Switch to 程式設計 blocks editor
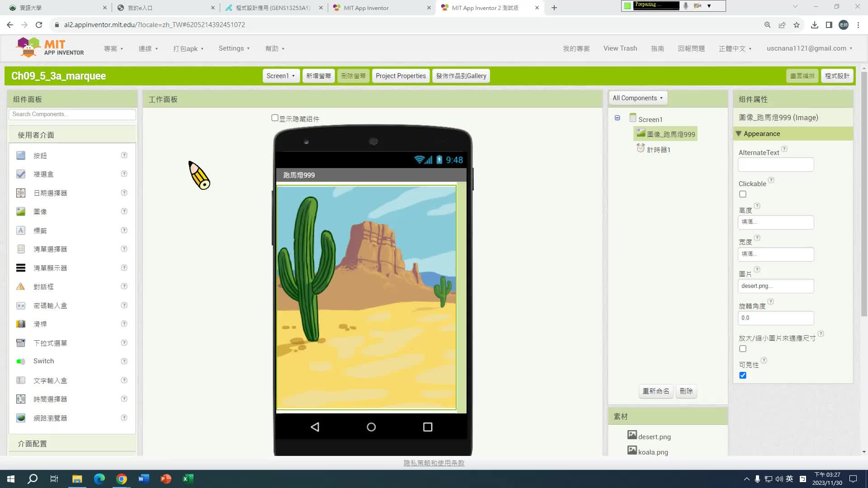 pyautogui.click(x=837, y=76)
